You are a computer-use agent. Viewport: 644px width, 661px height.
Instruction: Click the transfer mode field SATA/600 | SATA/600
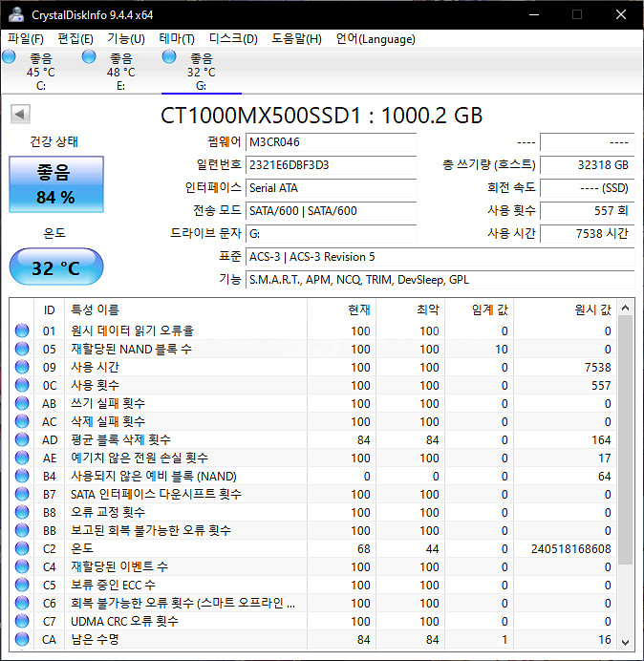click(x=331, y=211)
